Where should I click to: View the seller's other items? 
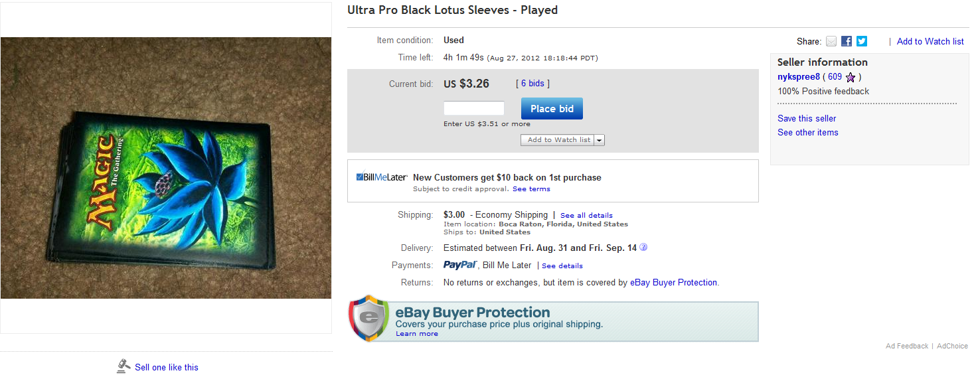808,132
